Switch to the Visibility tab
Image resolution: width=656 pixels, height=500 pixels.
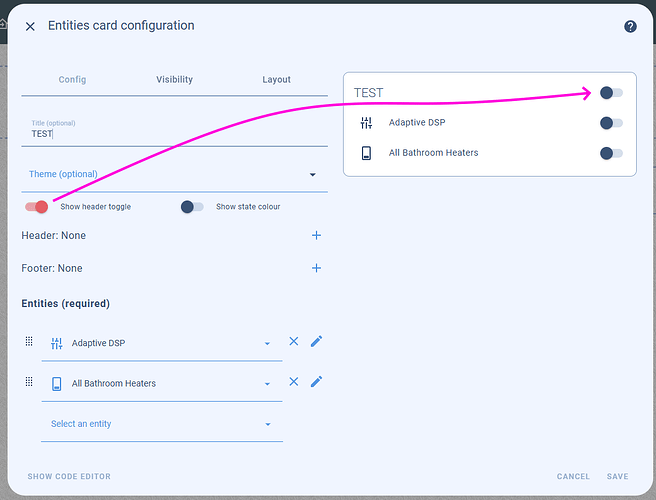click(174, 79)
